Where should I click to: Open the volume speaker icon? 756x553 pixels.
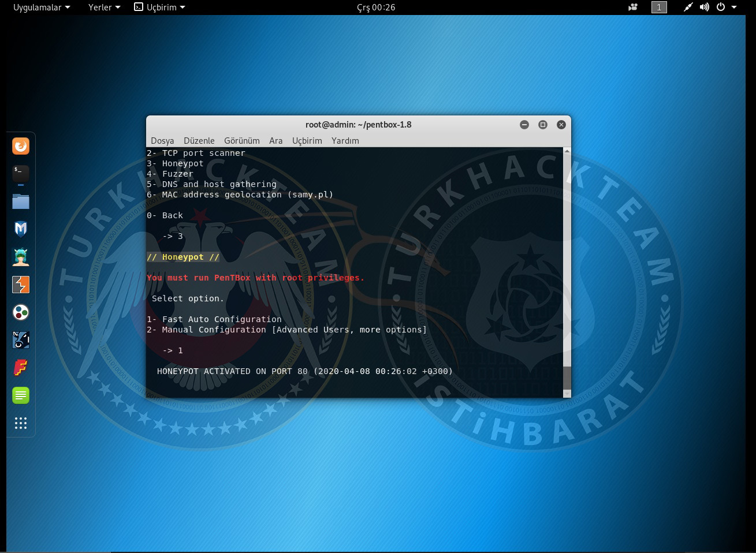tap(704, 8)
